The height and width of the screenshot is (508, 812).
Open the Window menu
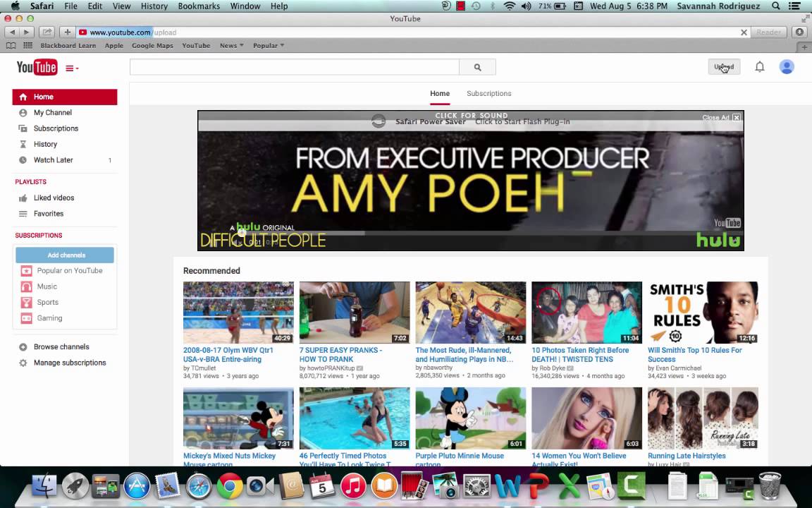pos(245,6)
